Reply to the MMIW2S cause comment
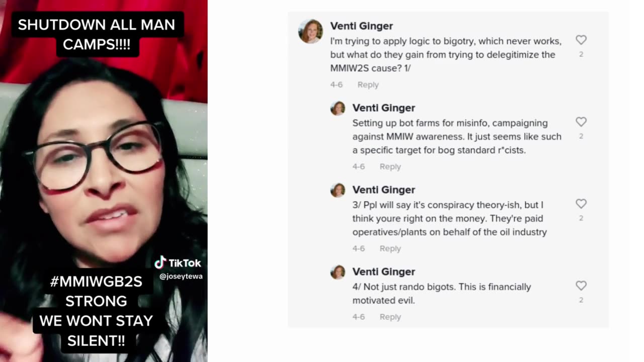Viewport: 644px width, 362px height. (x=368, y=84)
